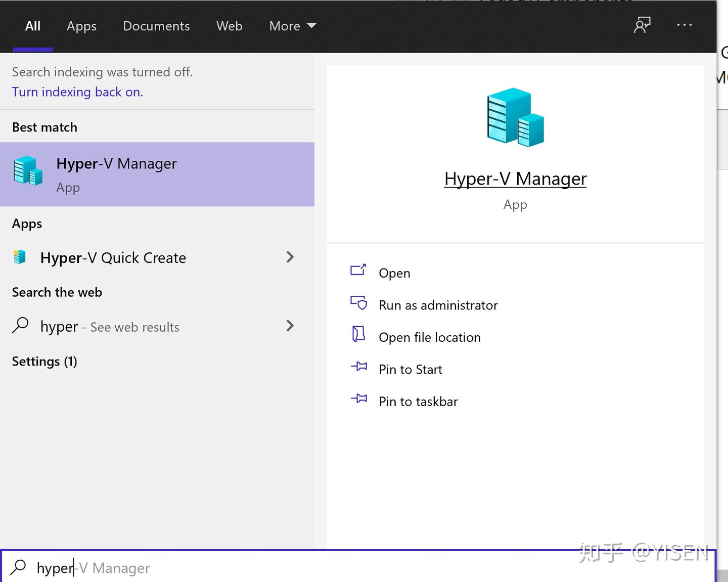Switch to the Apps tab
Screen dimensions: 728x582
pyautogui.click(x=81, y=26)
